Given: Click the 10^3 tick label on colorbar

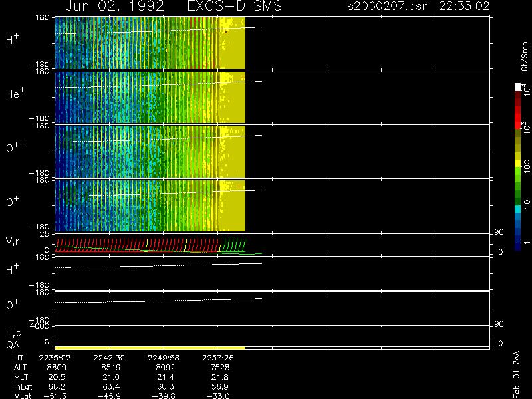Looking at the screenshot, I should (526, 128).
